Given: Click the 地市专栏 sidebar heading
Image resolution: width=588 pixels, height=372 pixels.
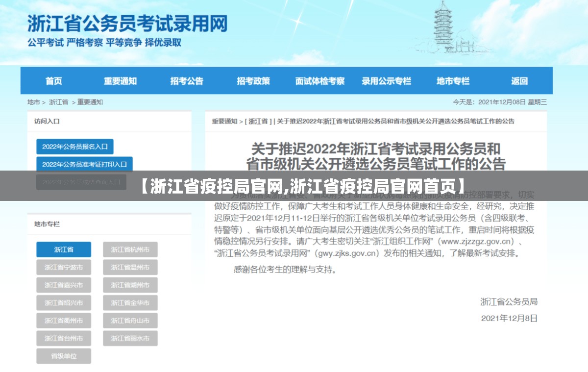Looking at the screenshot, I should (x=47, y=224).
